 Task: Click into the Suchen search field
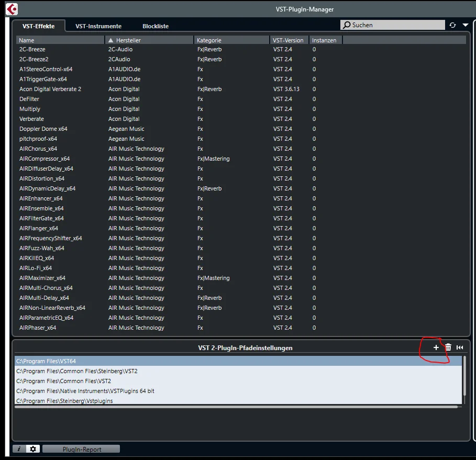coord(393,25)
